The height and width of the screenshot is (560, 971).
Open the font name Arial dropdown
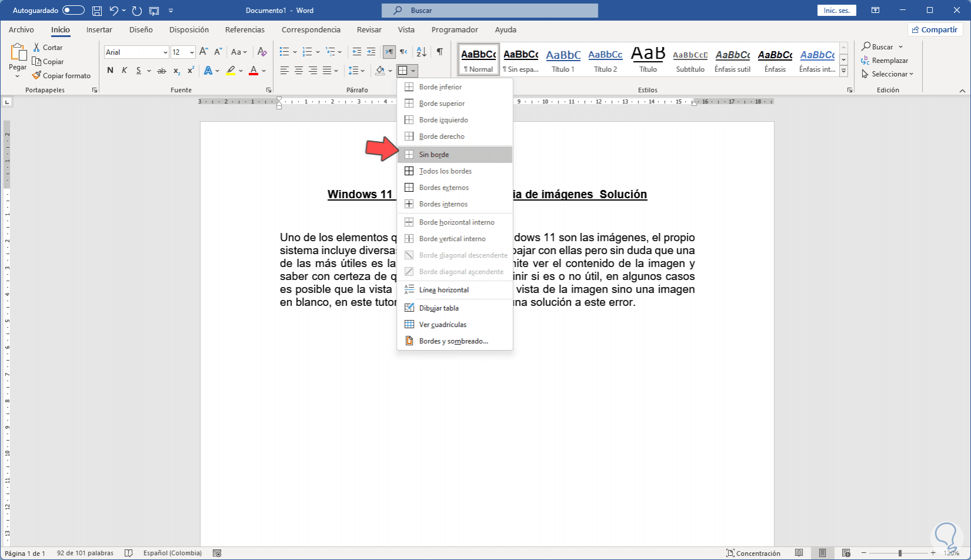pyautogui.click(x=165, y=52)
